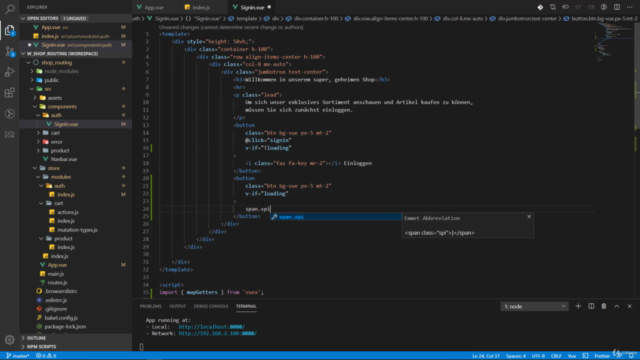Viewport: 640px width, 360px height.
Task: Open the Problems panel tab
Action: coord(151,306)
